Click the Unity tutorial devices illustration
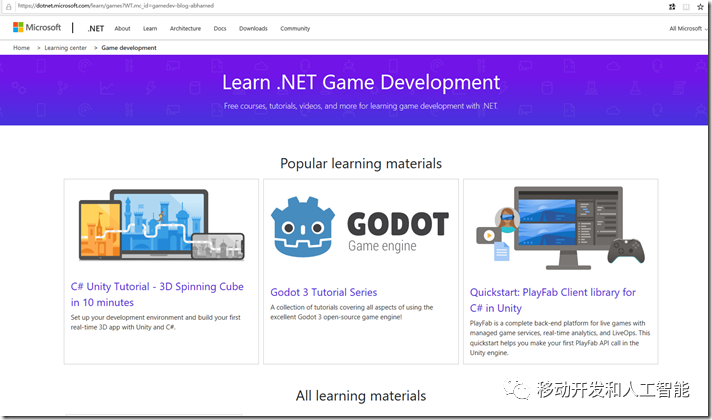The image size is (712, 420). click(162, 225)
